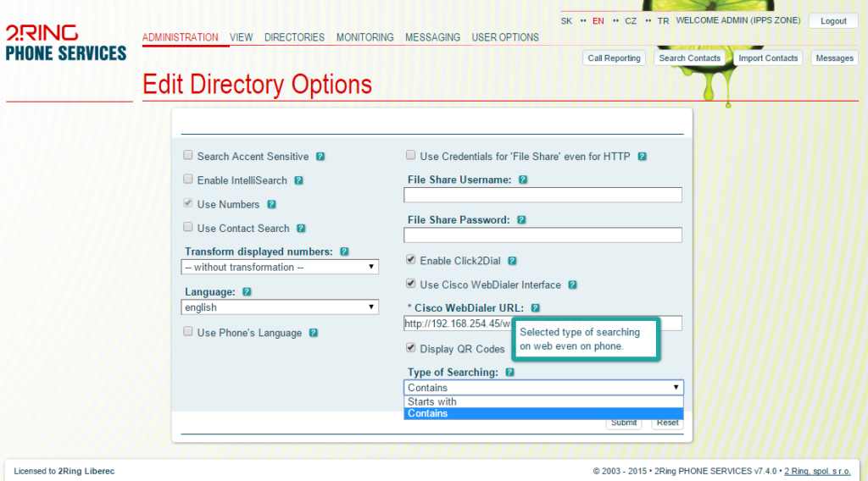
Task: Switch language to EN
Action: [598, 21]
